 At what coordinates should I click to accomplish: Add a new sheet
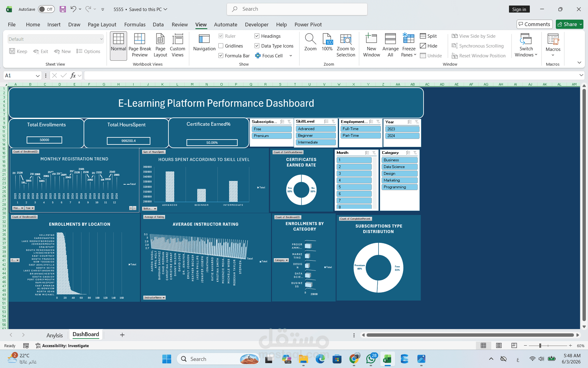[122, 335]
